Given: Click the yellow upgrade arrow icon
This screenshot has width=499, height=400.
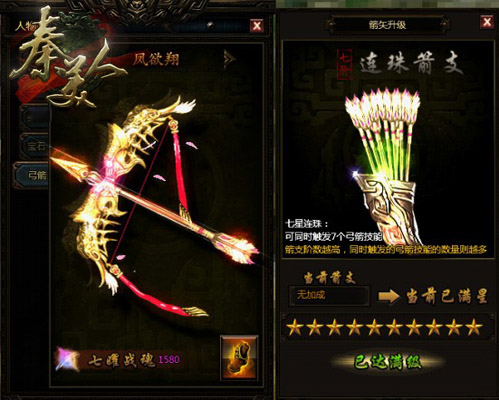Looking at the screenshot, I should click(x=389, y=296).
